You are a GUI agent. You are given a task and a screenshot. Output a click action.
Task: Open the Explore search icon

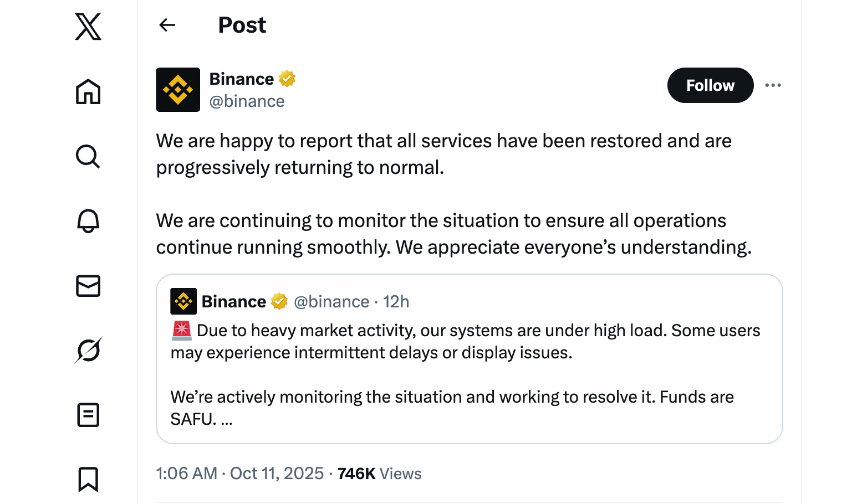(x=88, y=157)
